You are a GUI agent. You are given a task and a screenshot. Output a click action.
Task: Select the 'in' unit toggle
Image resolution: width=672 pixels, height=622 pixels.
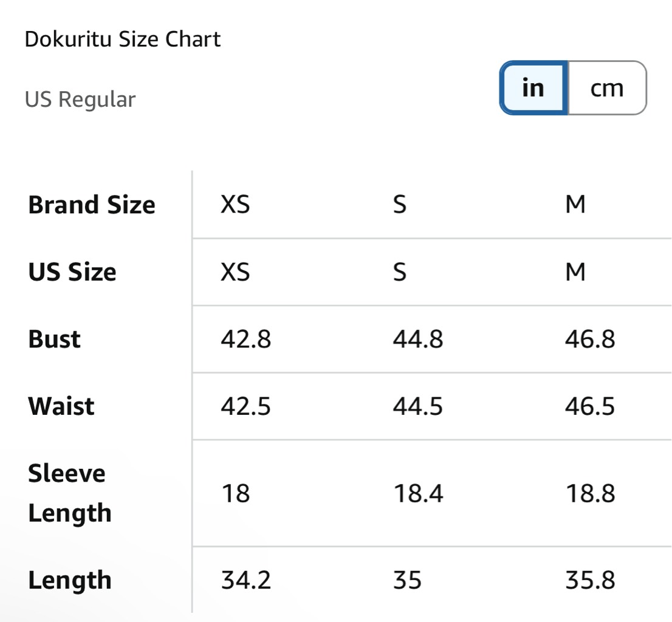533,88
